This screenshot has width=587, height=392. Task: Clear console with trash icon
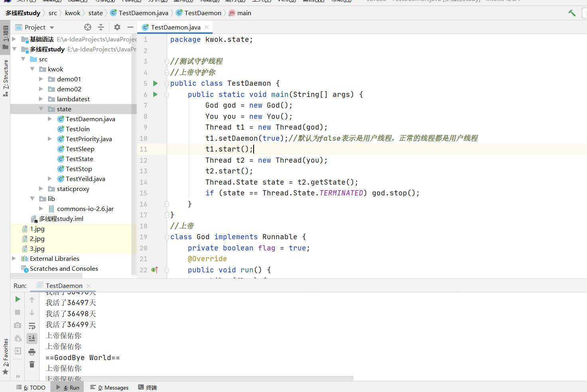pos(32,364)
